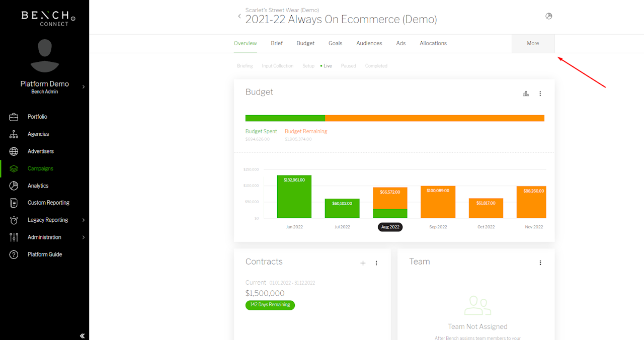This screenshot has height=340, width=644.
Task: Open the Portfolio briefcase icon
Action: [x=14, y=117]
